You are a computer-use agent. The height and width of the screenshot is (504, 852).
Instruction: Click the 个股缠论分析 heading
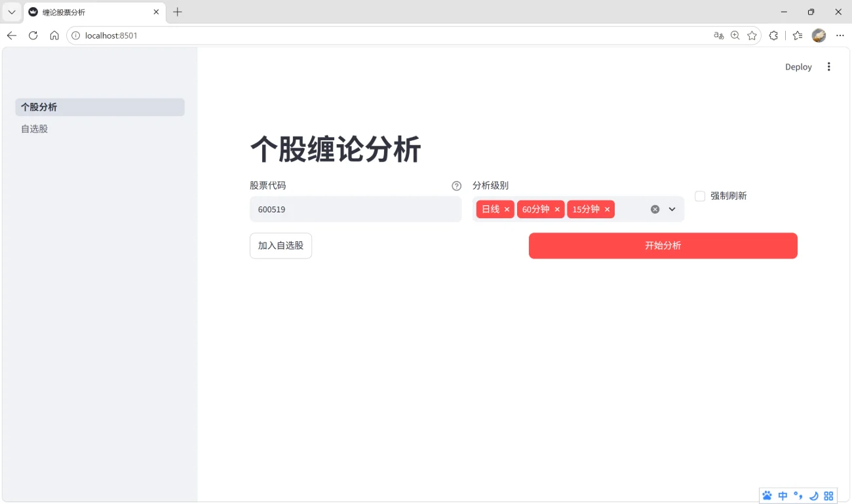[x=336, y=149]
